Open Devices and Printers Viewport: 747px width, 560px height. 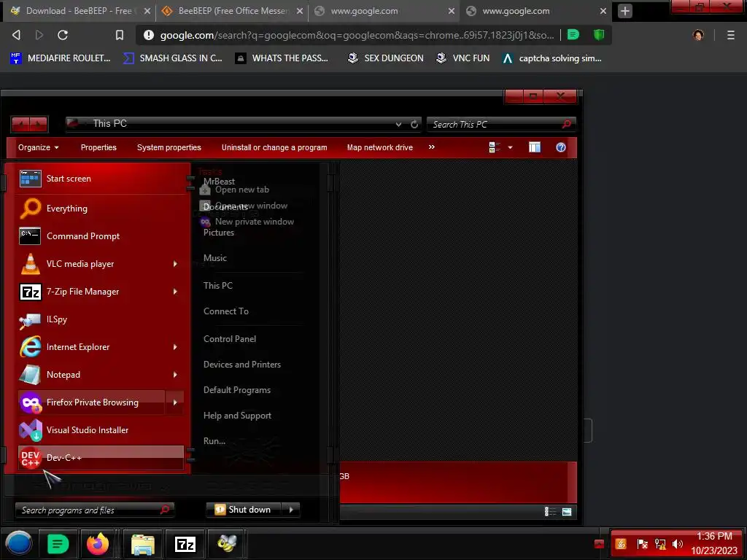(x=242, y=365)
